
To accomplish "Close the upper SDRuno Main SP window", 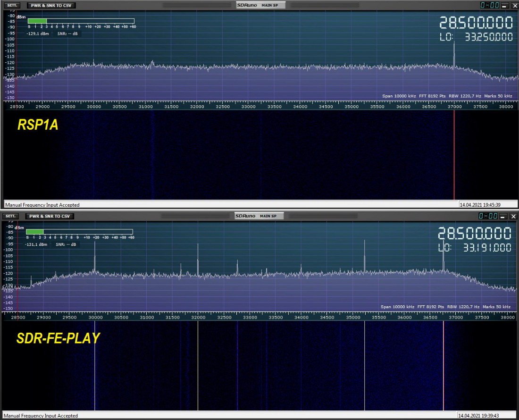I will pos(514,6).
